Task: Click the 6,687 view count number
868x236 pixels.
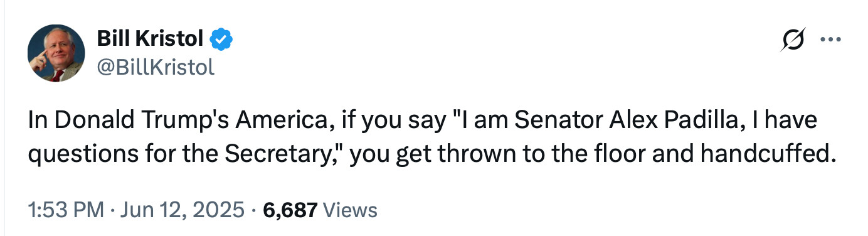Action: (x=290, y=210)
